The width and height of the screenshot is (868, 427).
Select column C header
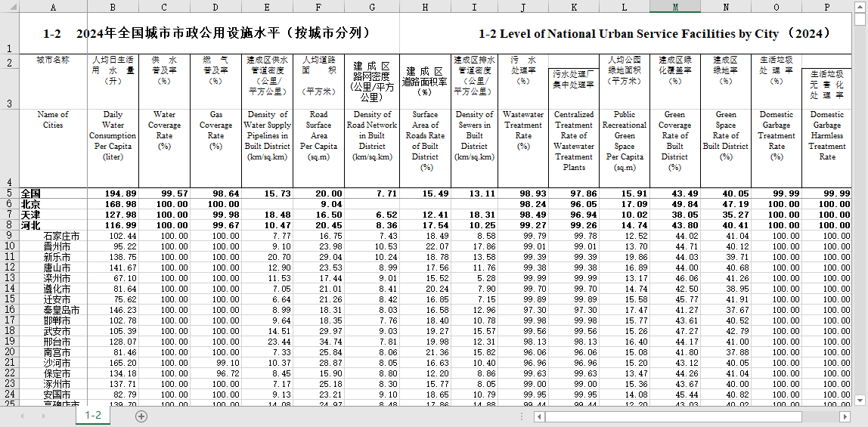(164, 7)
